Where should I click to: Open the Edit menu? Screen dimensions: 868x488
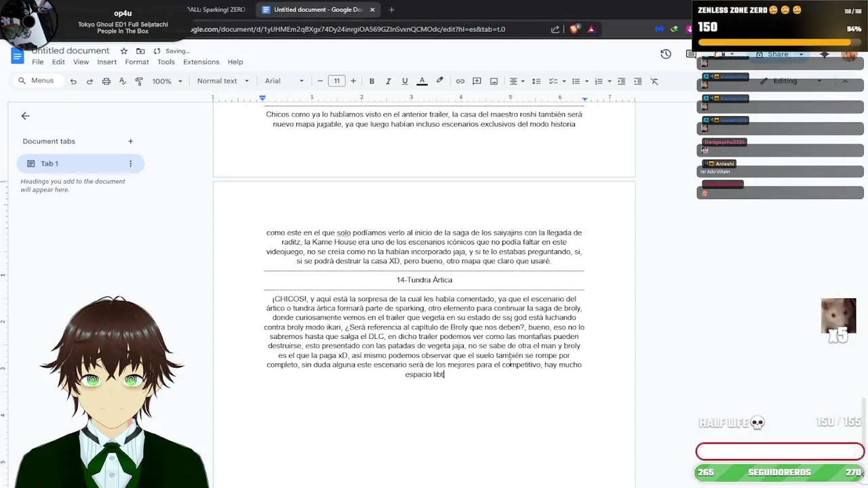58,62
